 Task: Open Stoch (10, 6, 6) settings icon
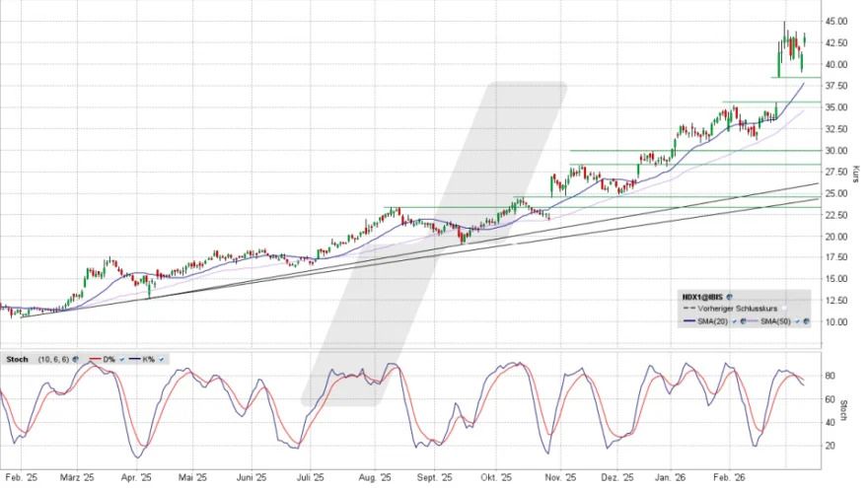click(x=75, y=359)
